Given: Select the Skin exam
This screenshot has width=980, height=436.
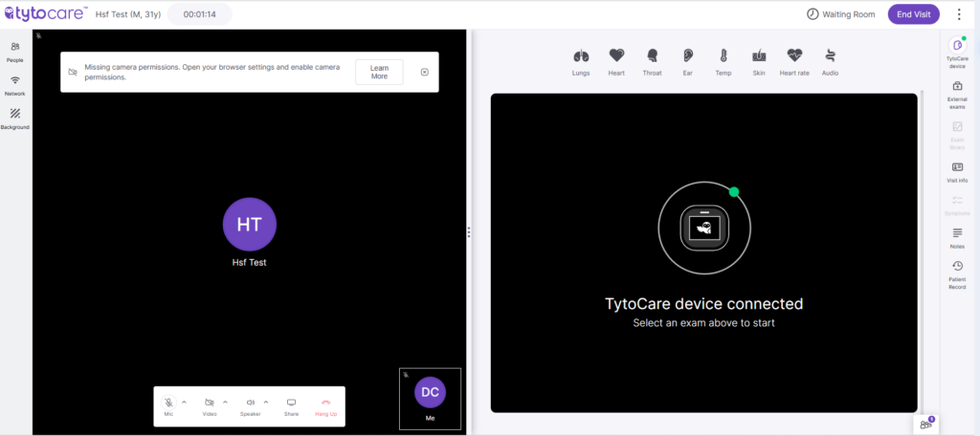Looking at the screenshot, I should (759, 62).
